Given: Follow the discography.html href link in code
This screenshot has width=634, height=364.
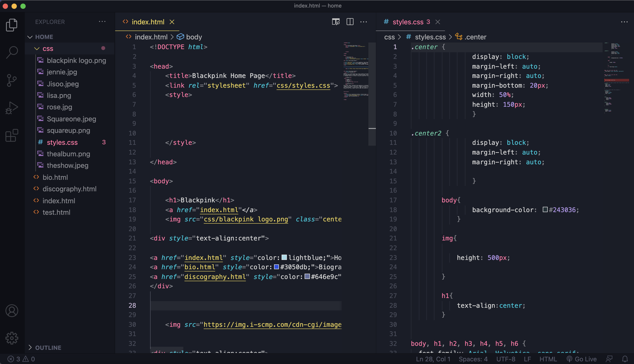Looking at the screenshot, I should click(215, 277).
